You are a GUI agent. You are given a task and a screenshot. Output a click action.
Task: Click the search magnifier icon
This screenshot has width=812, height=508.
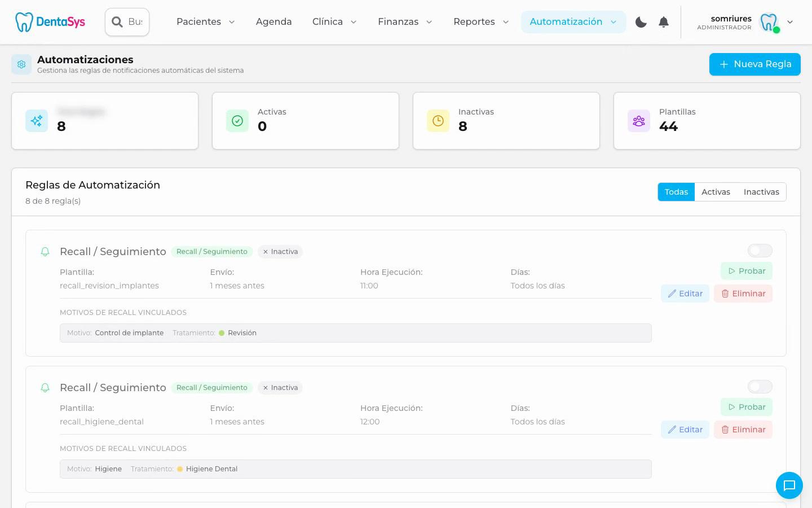[117, 22]
